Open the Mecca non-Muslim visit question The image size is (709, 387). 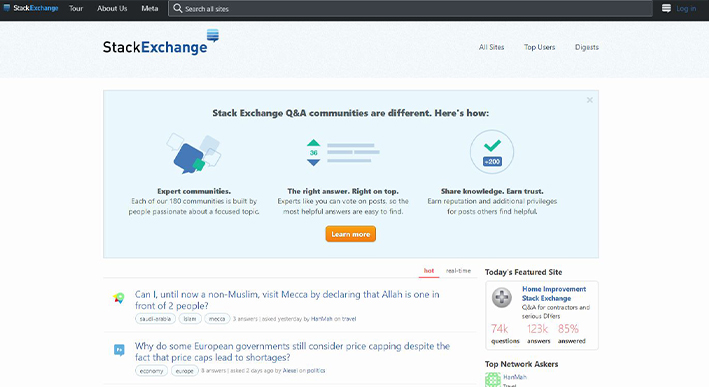click(x=287, y=300)
